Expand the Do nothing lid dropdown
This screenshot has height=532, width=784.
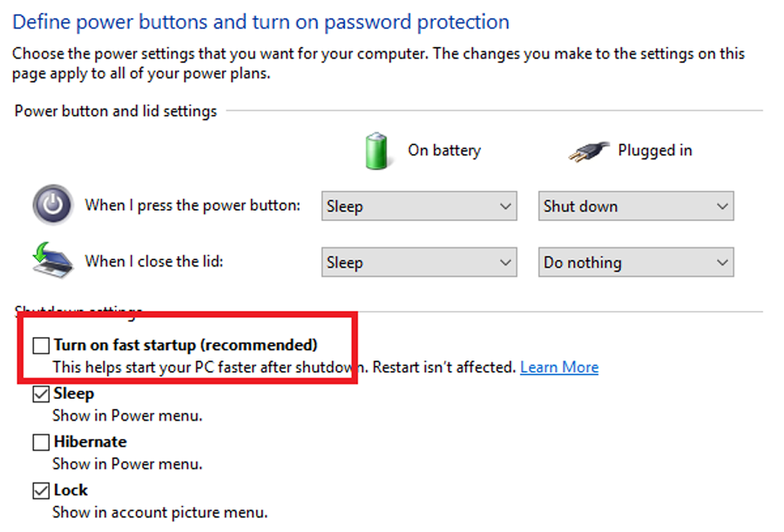tap(636, 262)
